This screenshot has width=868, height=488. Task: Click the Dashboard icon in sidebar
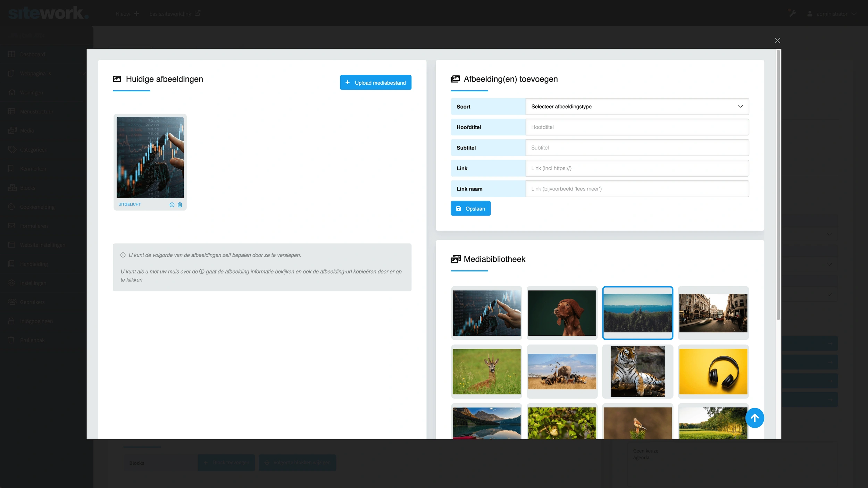[x=12, y=54]
